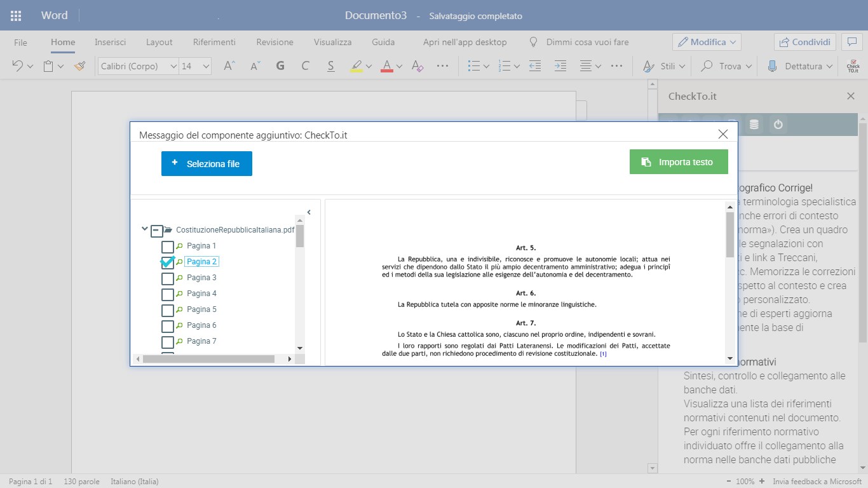868x488 pixels.
Task: Open the footnote link [1] in preview
Action: tap(603, 355)
